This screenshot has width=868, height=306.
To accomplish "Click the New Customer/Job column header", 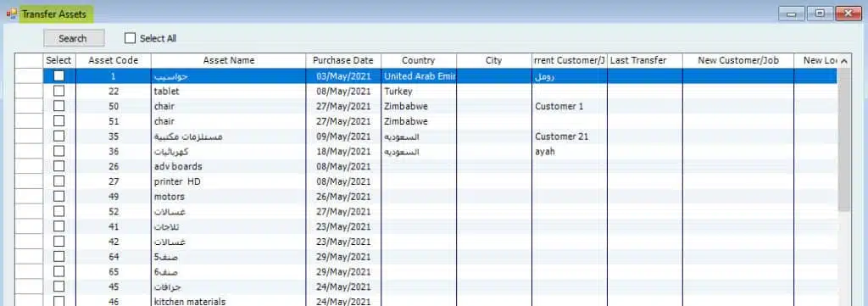I will point(738,60).
